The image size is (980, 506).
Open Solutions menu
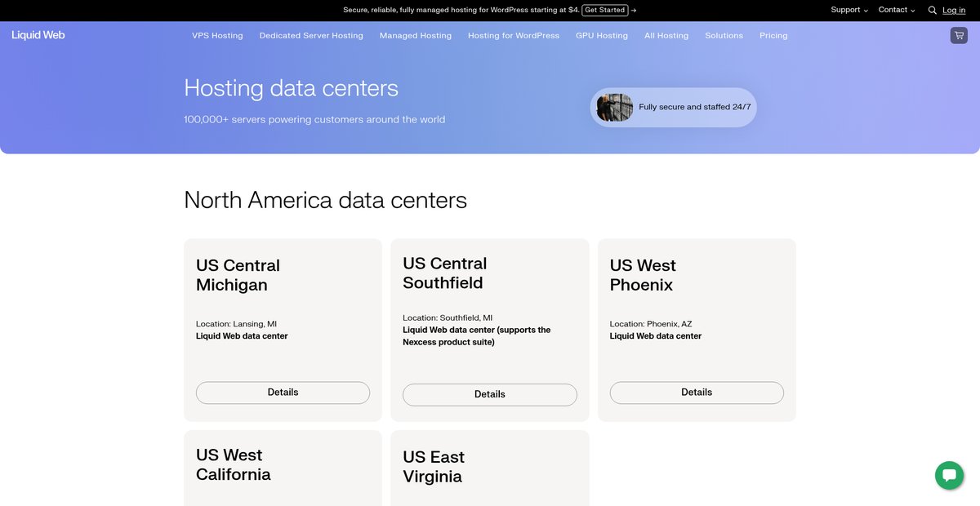pyautogui.click(x=724, y=36)
